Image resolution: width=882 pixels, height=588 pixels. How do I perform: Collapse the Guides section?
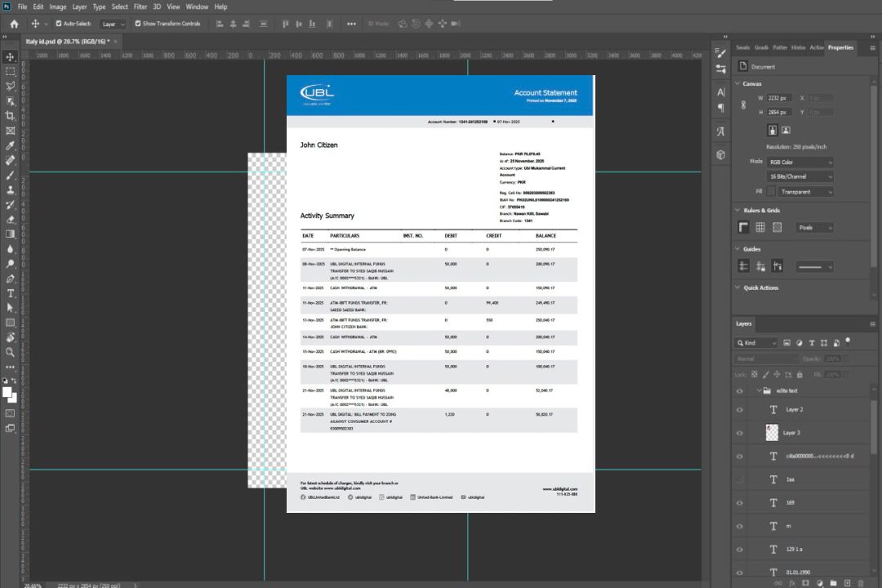pyautogui.click(x=737, y=249)
